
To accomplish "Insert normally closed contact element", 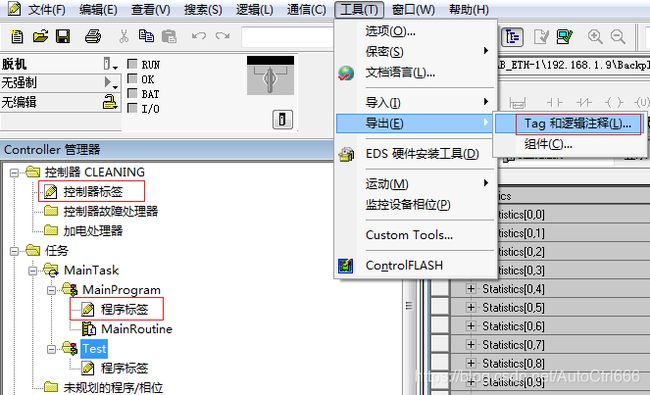I will point(584,102).
